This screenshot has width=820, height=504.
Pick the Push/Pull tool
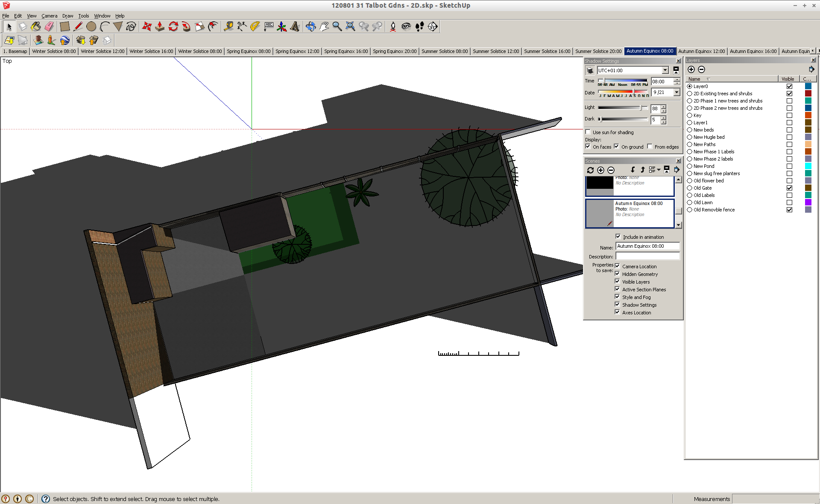(x=160, y=26)
